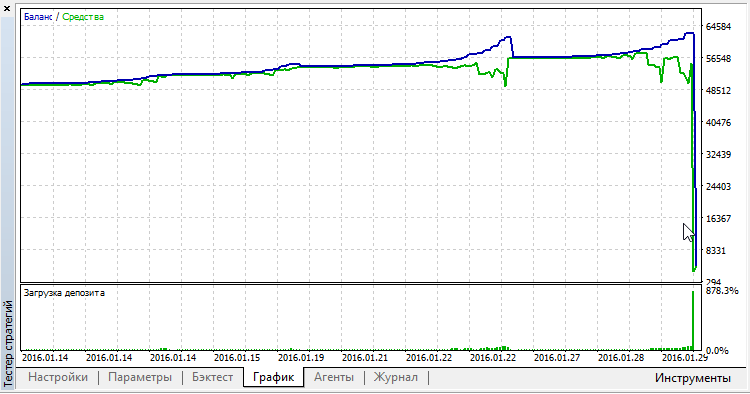Click the Баланс legend label
The height and width of the screenshot is (394, 750).
(38, 17)
